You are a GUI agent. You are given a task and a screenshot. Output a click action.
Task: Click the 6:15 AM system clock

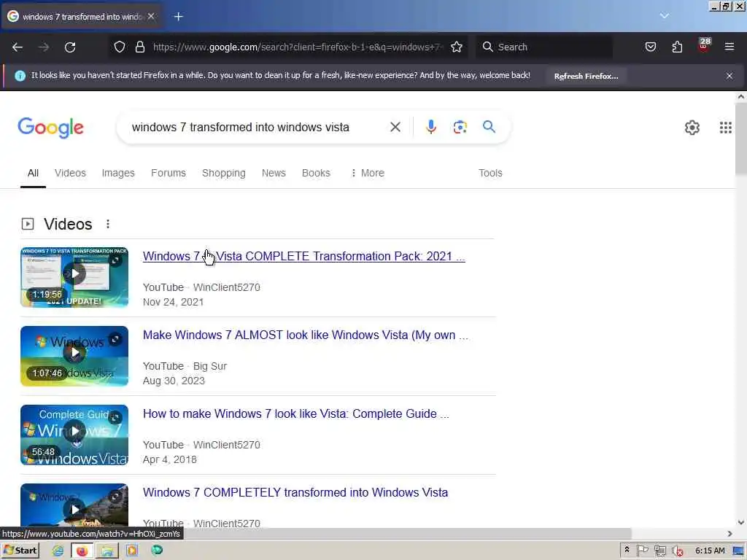pos(710,551)
